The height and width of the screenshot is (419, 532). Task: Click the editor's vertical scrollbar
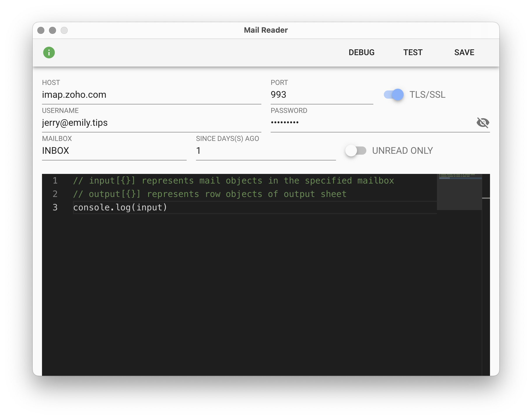[486, 263]
